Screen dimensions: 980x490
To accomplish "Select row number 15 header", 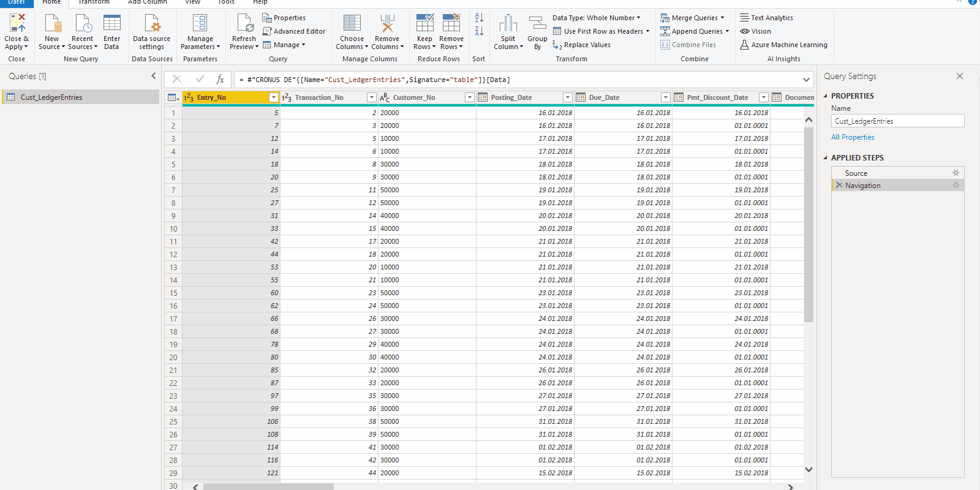I will (173, 293).
